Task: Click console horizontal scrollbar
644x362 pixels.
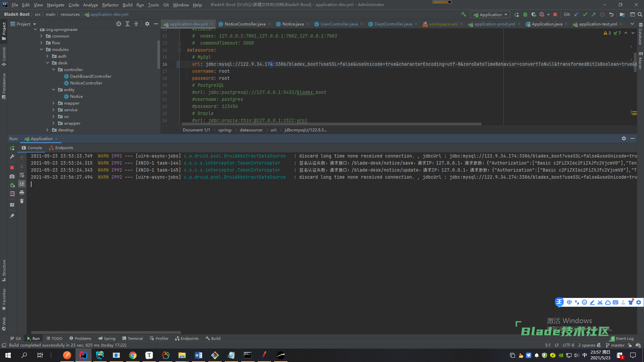Action: point(106,333)
